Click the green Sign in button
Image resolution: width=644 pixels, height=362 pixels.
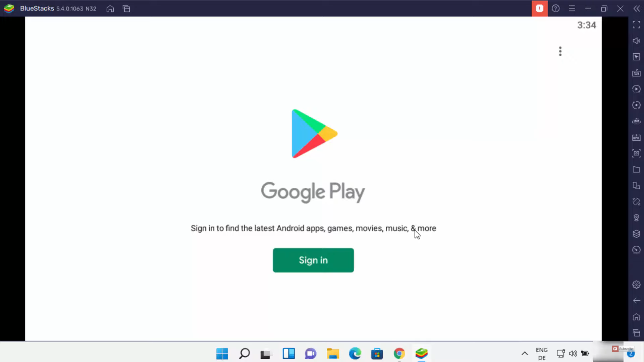313,260
